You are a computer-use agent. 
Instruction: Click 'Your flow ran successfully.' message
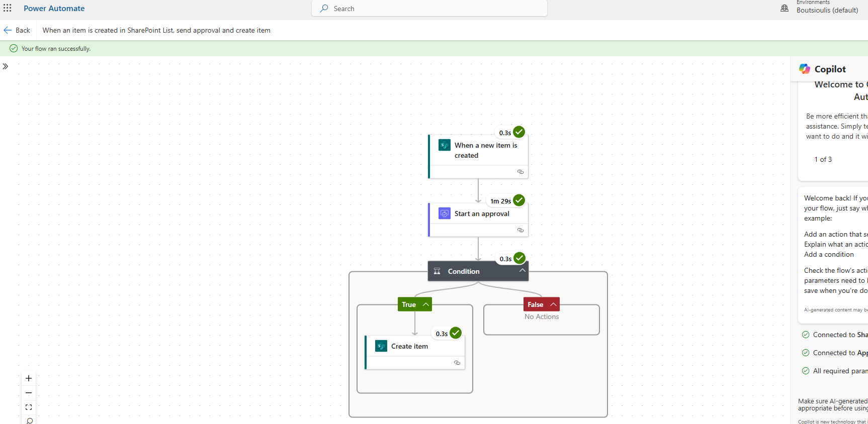pyautogui.click(x=56, y=49)
